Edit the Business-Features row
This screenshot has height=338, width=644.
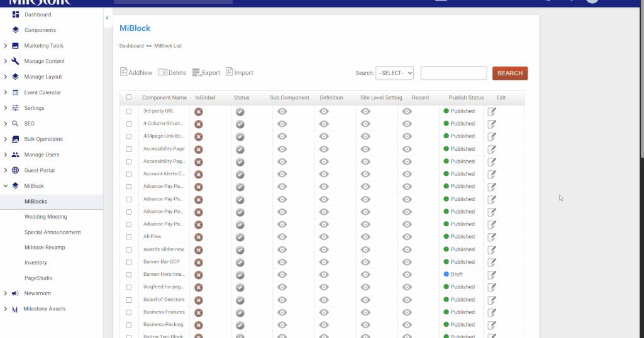[492, 313]
